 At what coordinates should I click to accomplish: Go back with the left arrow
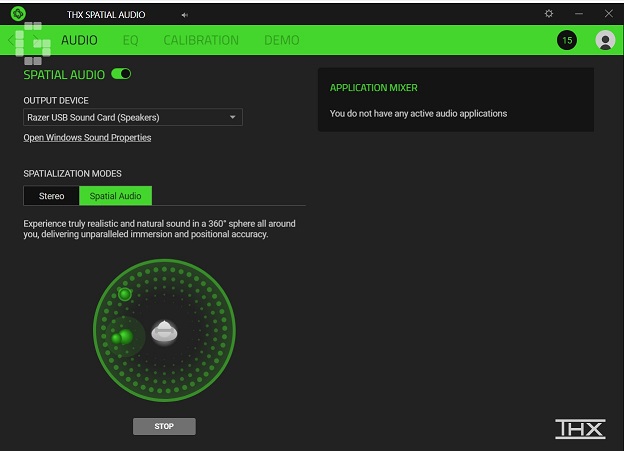(11, 40)
